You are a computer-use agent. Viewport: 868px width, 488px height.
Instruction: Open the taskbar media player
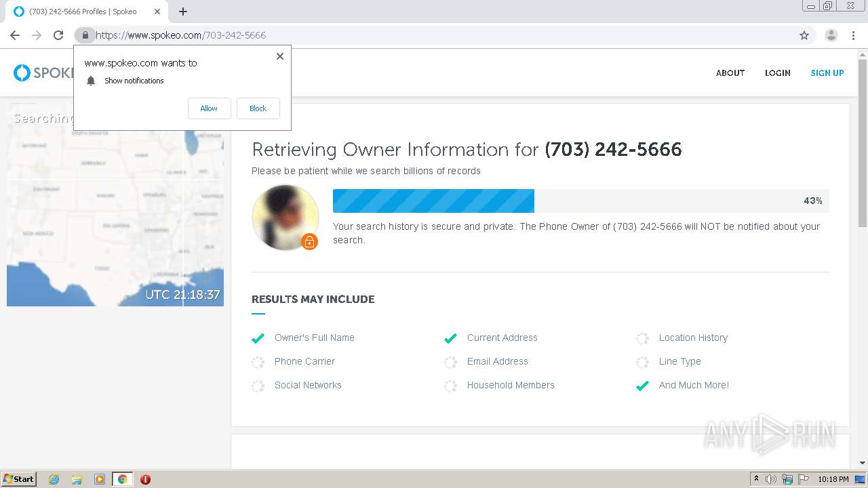pyautogui.click(x=100, y=479)
